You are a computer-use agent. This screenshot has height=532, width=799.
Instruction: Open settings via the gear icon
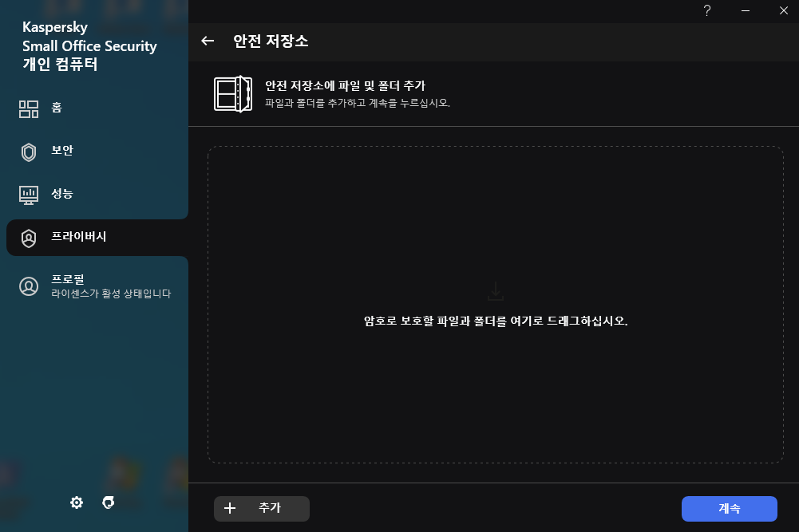coord(77,503)
